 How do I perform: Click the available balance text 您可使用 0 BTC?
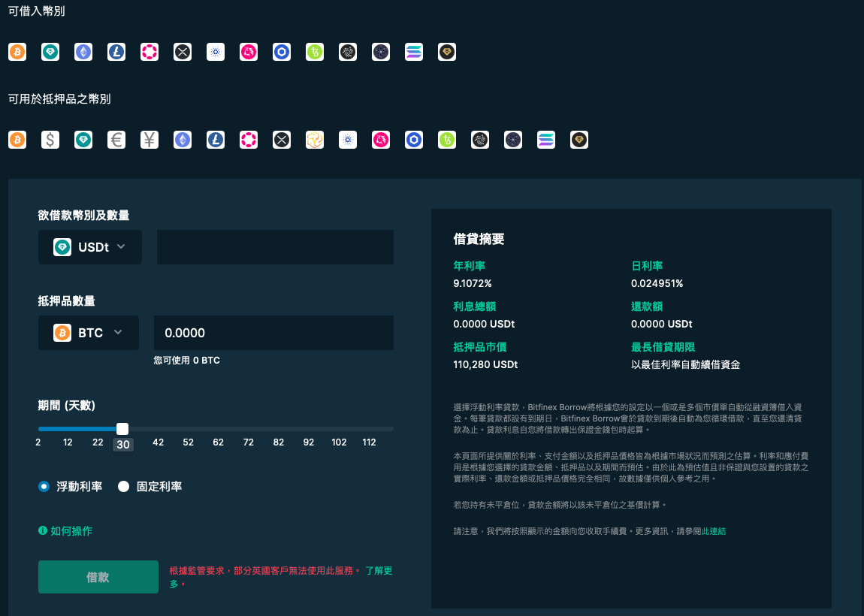(187, 361)
